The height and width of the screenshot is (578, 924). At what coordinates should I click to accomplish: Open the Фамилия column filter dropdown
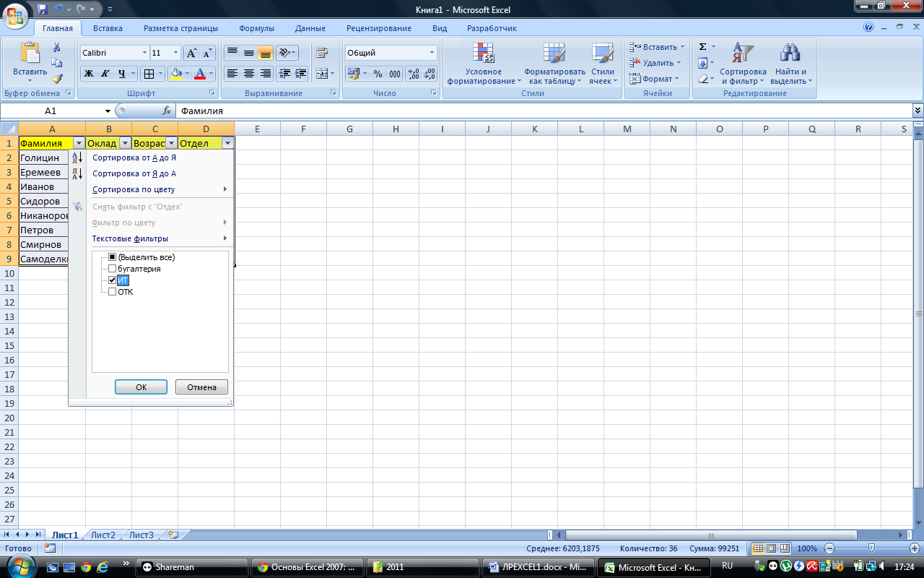click(x=79, y=143)
